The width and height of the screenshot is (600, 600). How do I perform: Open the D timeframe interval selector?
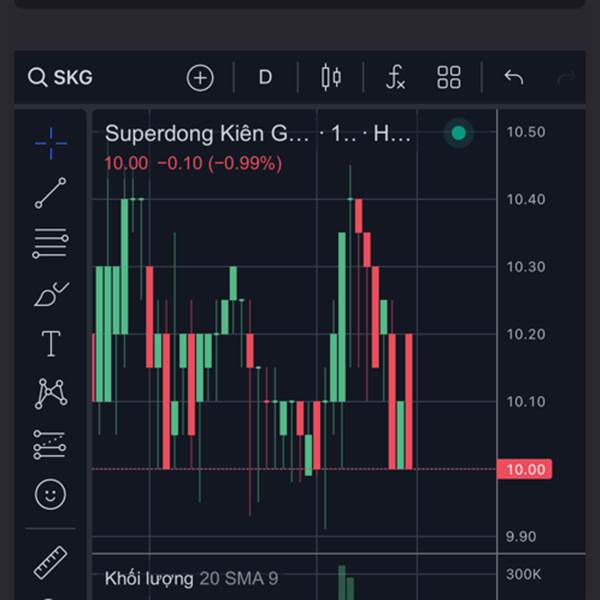[265, 77]
